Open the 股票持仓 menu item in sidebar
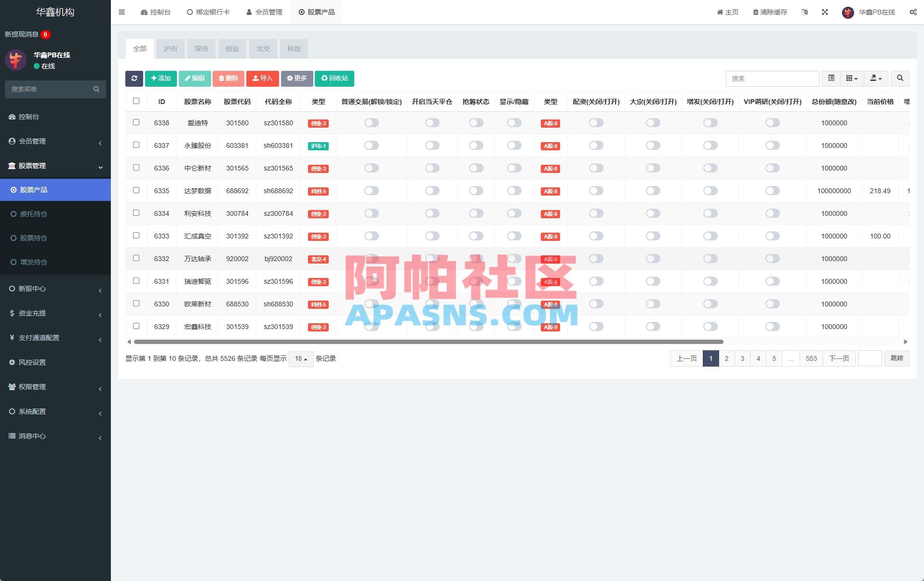The image size is (924, 581). pyautogui.click(x=34, y=238)
